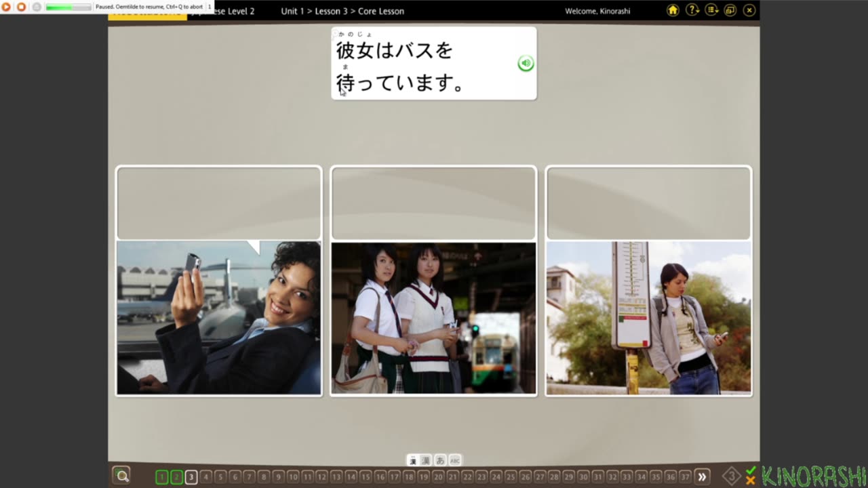
Task: Click the empty answer box above bus stop photo
Action: coord(648,203)
